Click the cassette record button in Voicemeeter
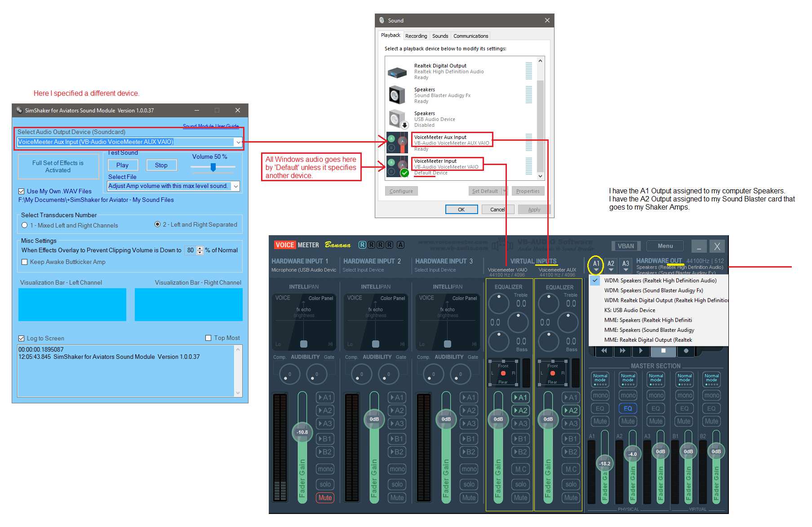This screenshot has width=812, height=527. 686,351
